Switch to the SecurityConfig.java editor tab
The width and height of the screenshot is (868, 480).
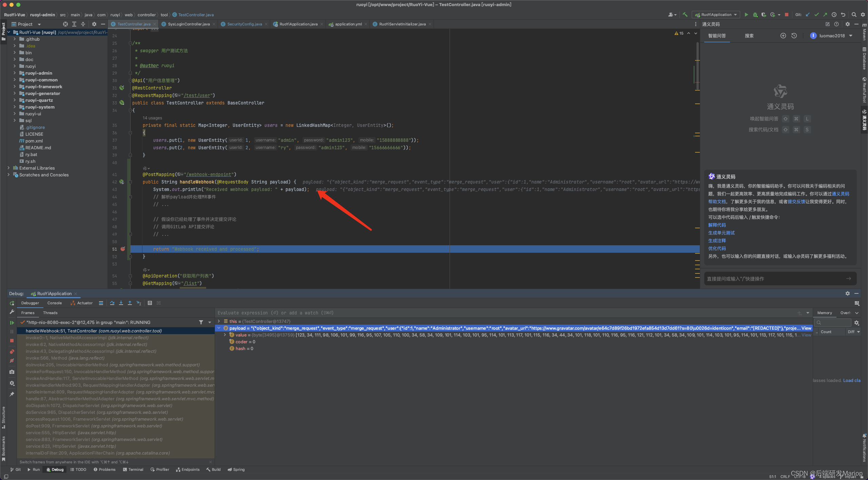[244, 24]
